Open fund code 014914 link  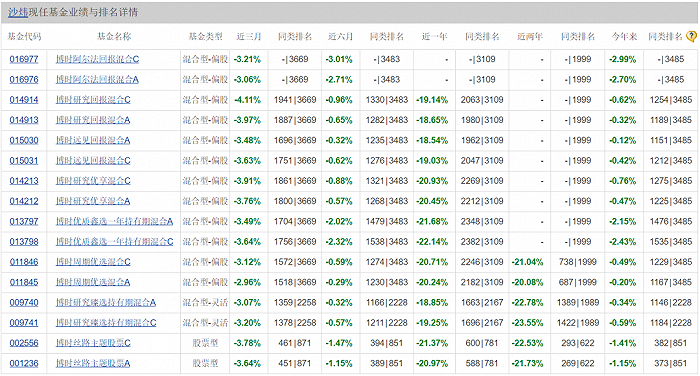[24, 100]
